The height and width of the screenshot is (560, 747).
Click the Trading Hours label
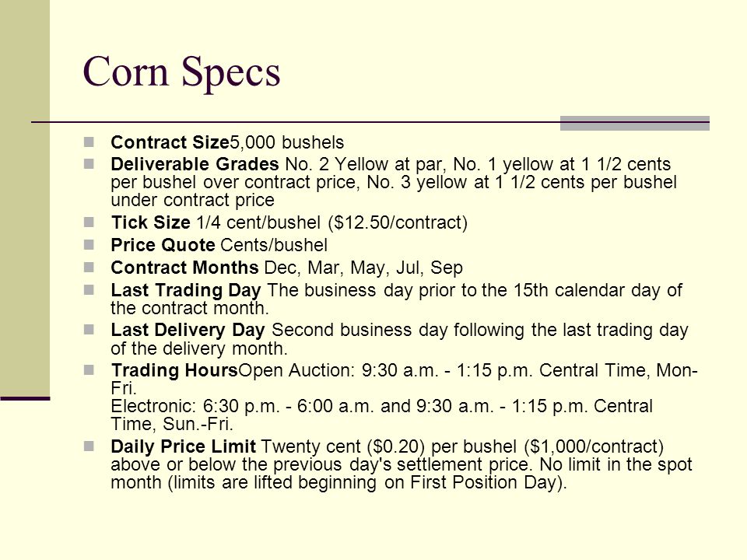pyautogui.click(x=174, y=370)
